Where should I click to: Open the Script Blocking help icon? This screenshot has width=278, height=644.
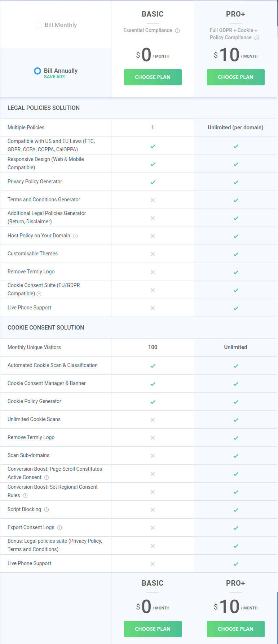click(46, 509)
